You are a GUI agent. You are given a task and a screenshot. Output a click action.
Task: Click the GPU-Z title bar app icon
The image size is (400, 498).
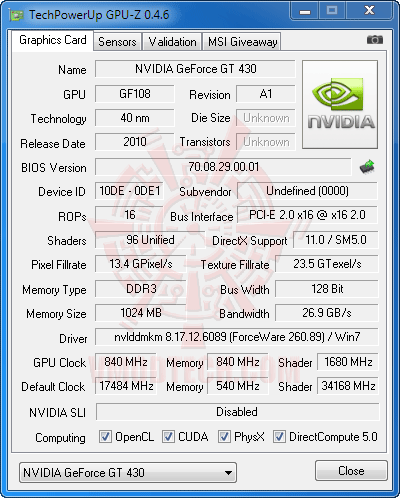pos(17,15)
